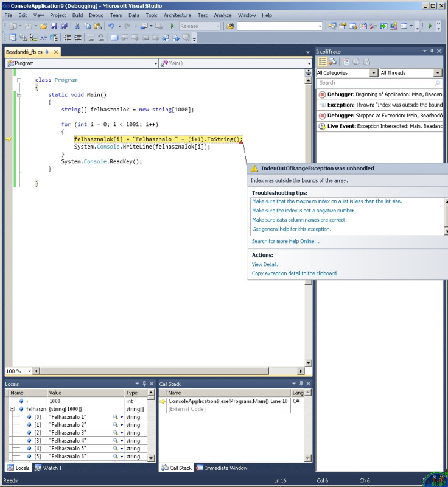Click the Locals scrollbar down arrow
The width and height of the screenshot is (448, 487).
point(151,458)
